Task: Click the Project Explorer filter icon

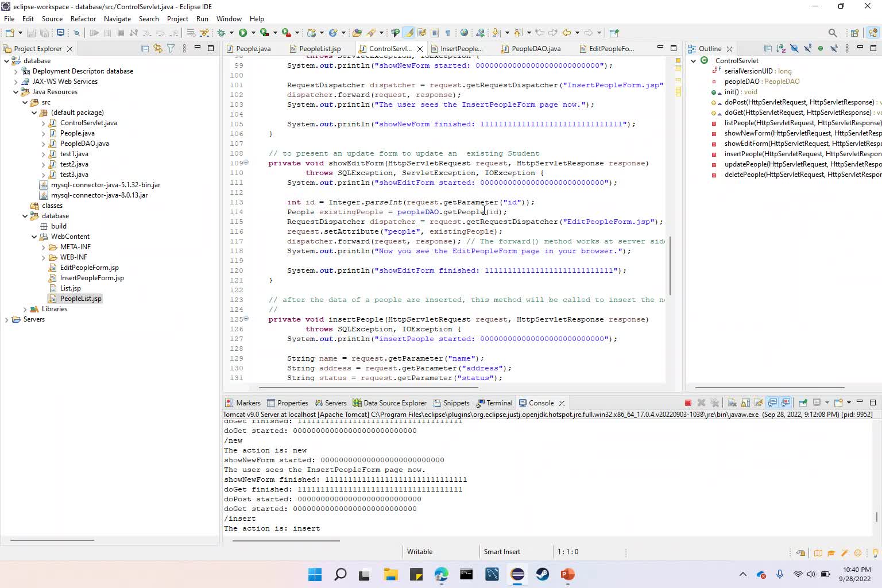Action: (x=171, y=49)
